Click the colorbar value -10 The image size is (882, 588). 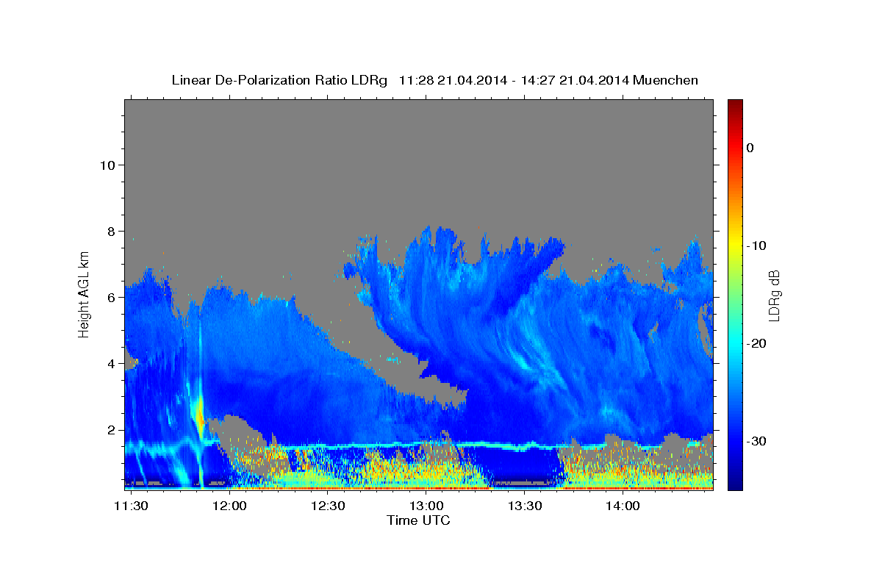point(756,245)
